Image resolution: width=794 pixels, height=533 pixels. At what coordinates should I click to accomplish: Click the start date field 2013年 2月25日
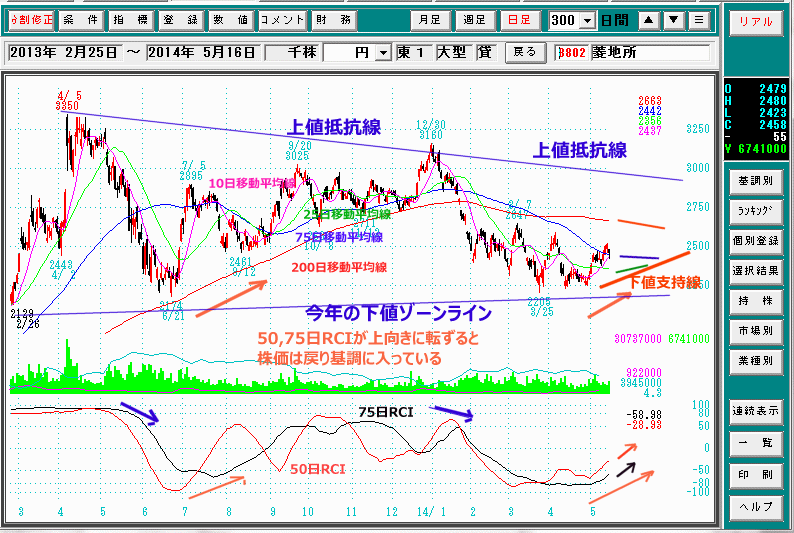[64, 52]
